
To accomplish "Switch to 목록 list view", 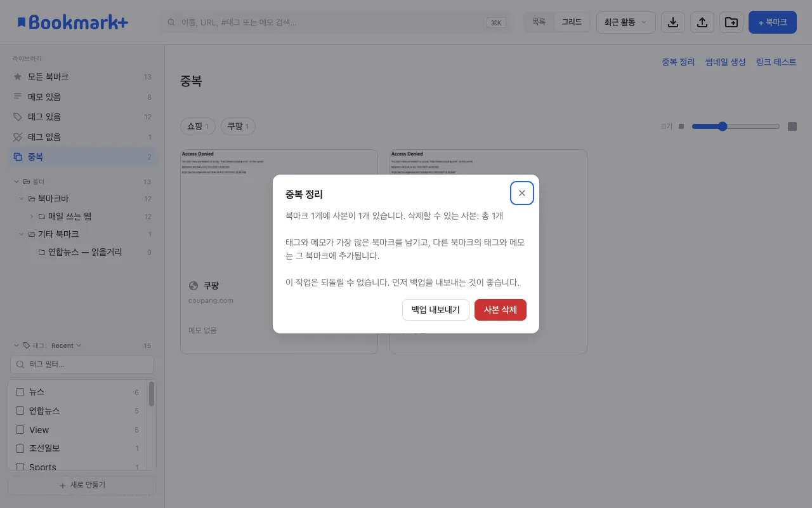I will tap(539, 22).
